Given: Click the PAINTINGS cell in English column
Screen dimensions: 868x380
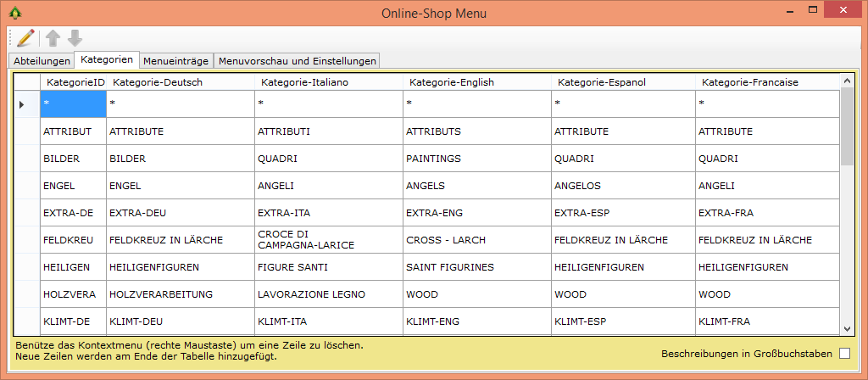Looking at the screenshot, I should pos(476,159).
